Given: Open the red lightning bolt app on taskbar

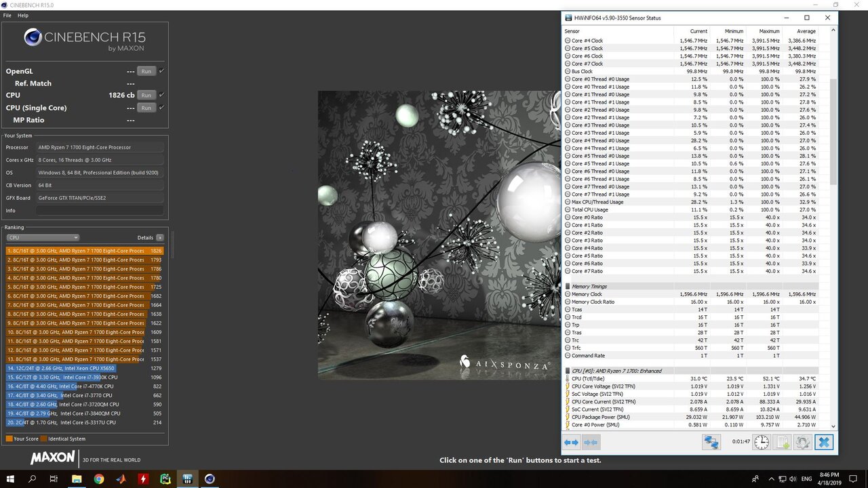Looking at the screenshot, I should click(143, 479).
